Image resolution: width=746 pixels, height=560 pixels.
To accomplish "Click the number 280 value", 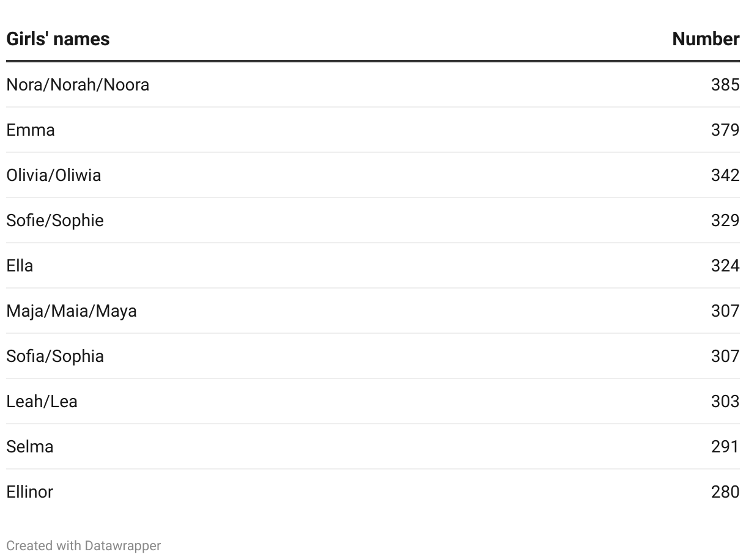I will point(725,492).
